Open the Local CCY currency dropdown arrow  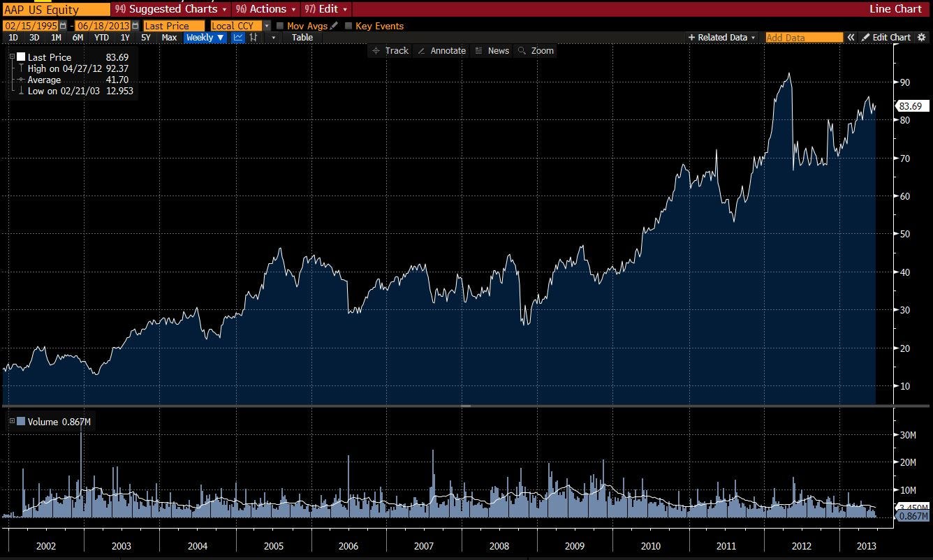pyautogui.click(x=267, y=26)
